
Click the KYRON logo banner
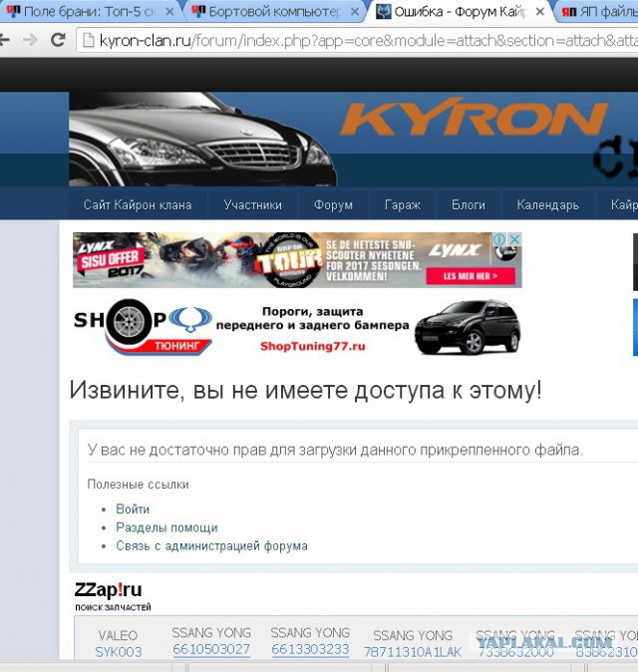coord(474,119)
